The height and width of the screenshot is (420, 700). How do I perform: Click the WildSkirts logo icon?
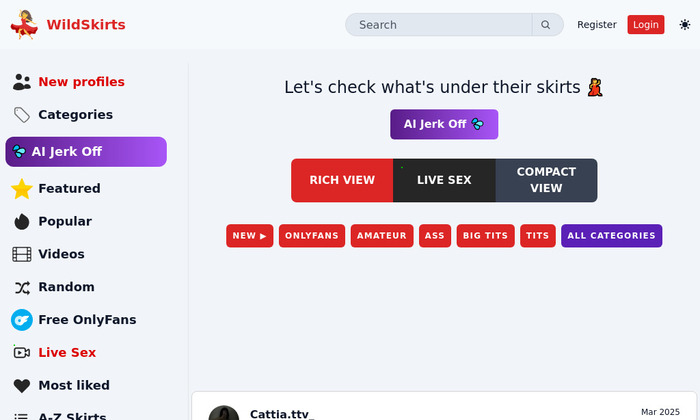[x=24, y=24]
